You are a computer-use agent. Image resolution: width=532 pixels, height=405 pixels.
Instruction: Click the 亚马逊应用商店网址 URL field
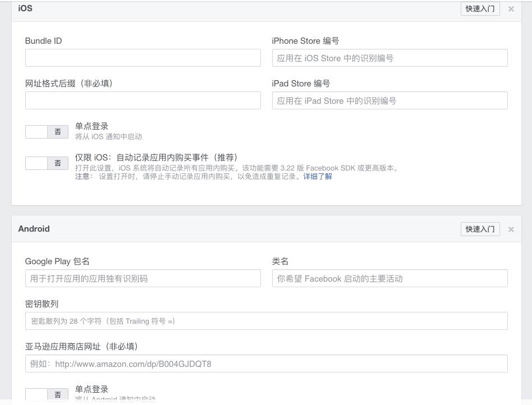(266, 363)
